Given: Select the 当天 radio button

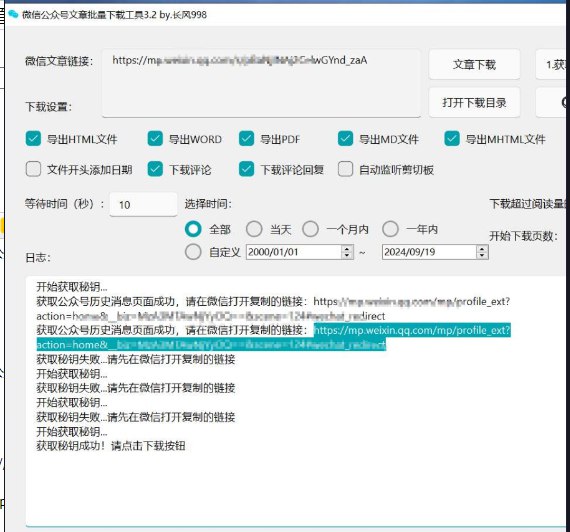Looking at the screenshot, I should pyautogui.click(x=254, y=229).
